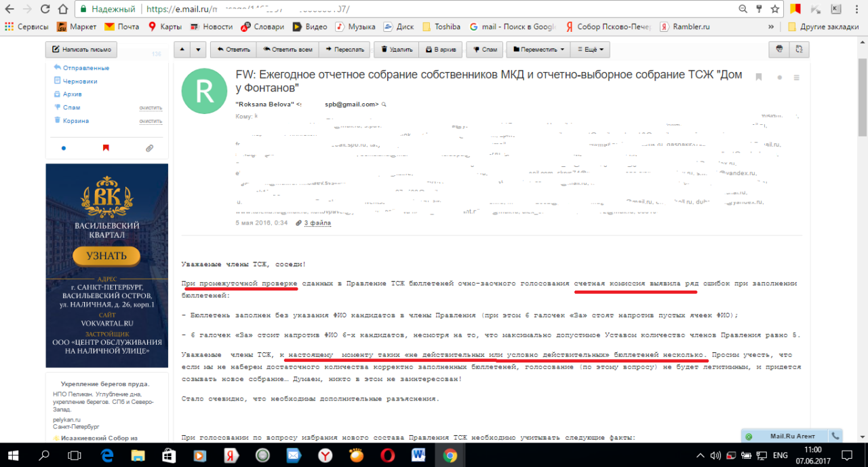Open the Отправленные folder
Screen dimensions: 868x467
[x=85, y=68]
